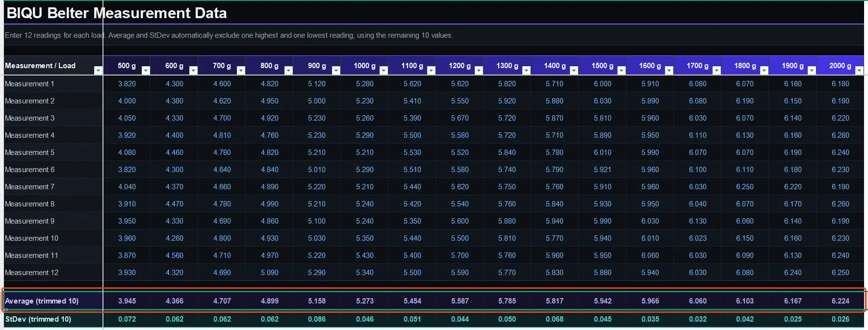This screenshot has width=868, height=330.
Task: Click Measurement 12 value 5.090 under 800 g
Action: [270, 273]
